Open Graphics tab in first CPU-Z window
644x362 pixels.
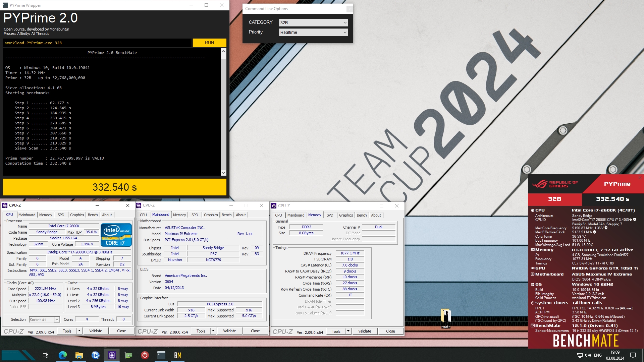click(x=77, y=215)
